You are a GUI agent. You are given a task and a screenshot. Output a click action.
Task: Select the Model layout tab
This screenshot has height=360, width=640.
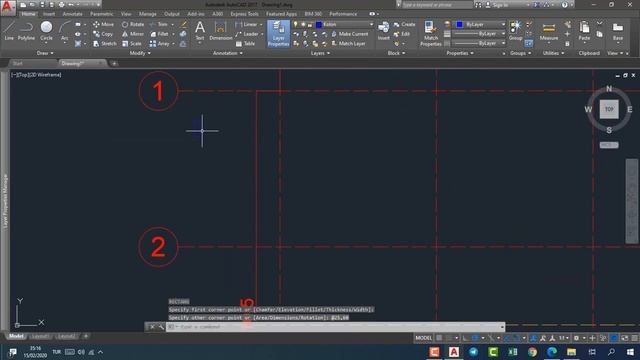pos(16,336)
